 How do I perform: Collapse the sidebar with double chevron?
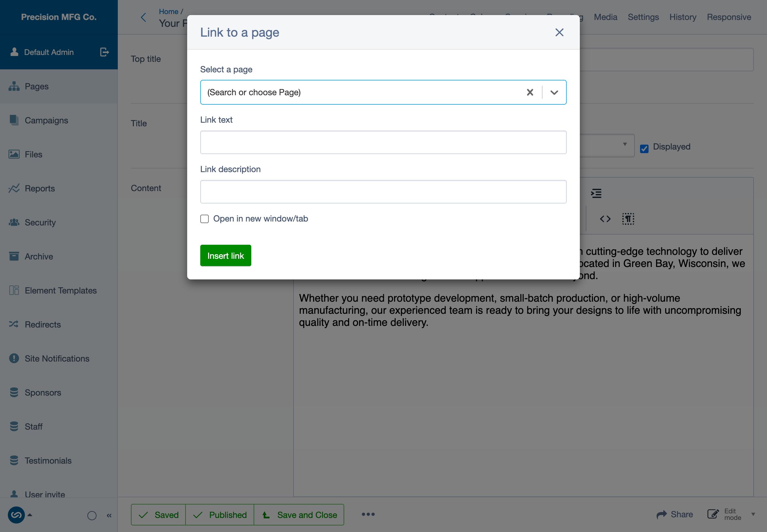[x=109, y=516]
